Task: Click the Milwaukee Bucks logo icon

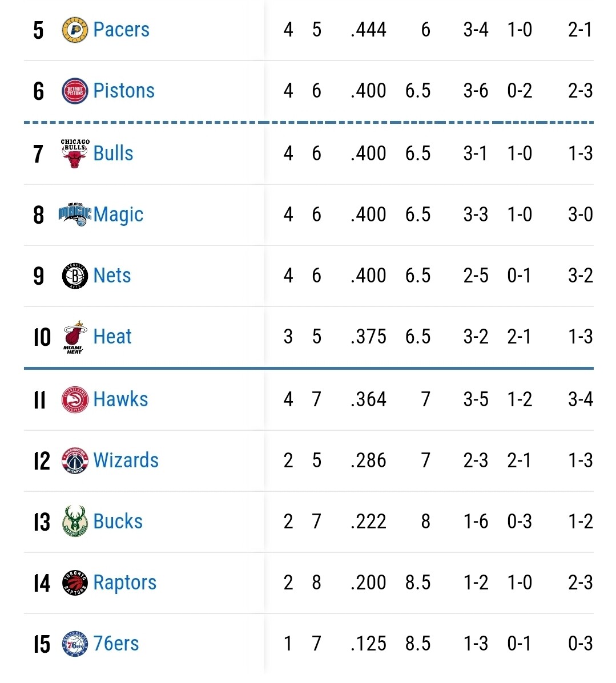Action: tap(75, 521)
